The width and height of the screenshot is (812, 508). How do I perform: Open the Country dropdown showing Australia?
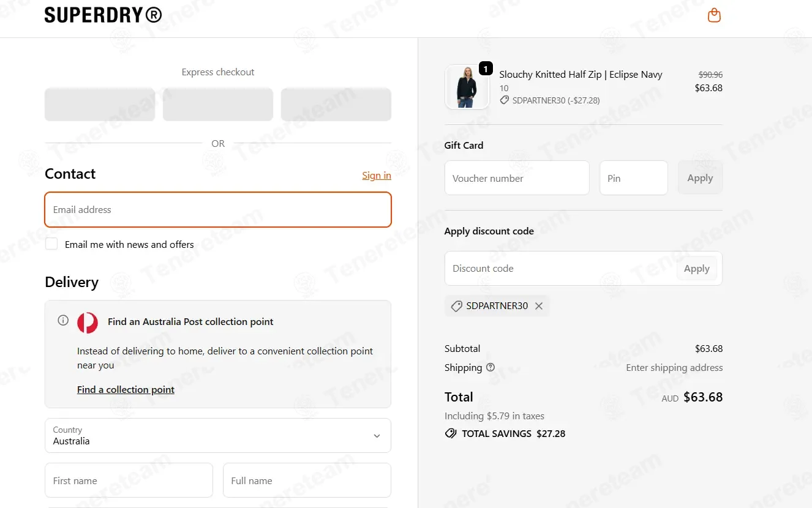pyautogui.click(x=218, y=436)
